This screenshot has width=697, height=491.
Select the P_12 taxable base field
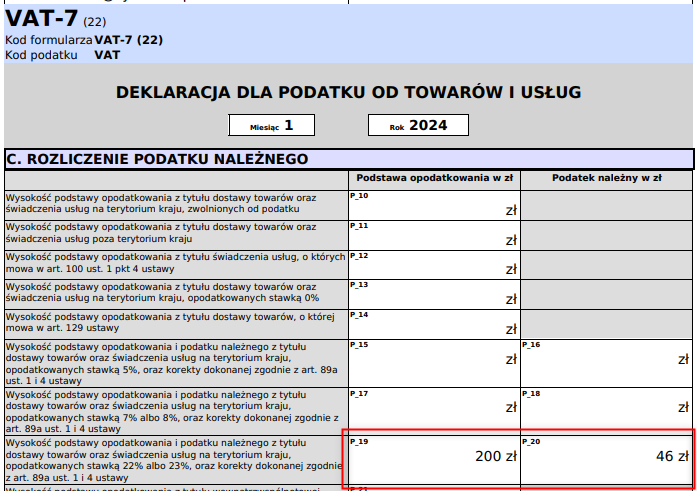click(x=434, y=265)
